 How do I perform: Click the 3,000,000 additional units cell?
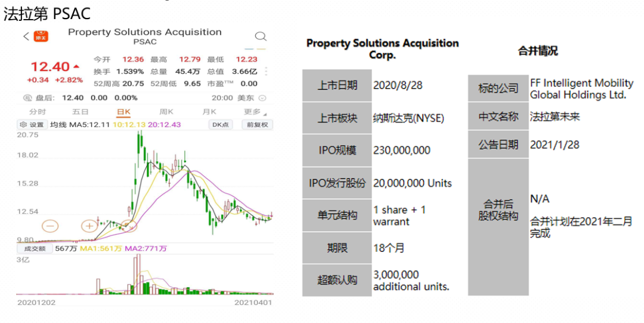[411, 281]
